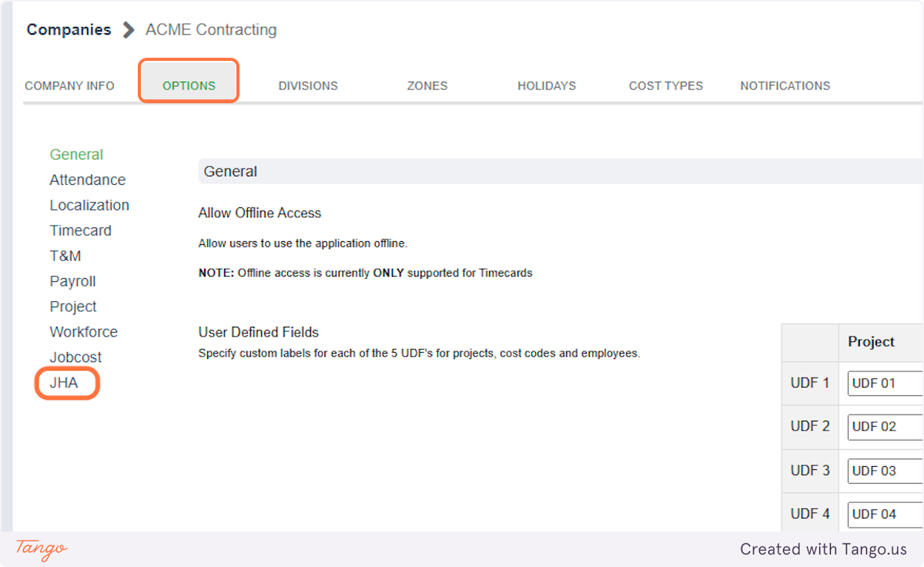Click the UDF 04 Project input field

[885, 514]
